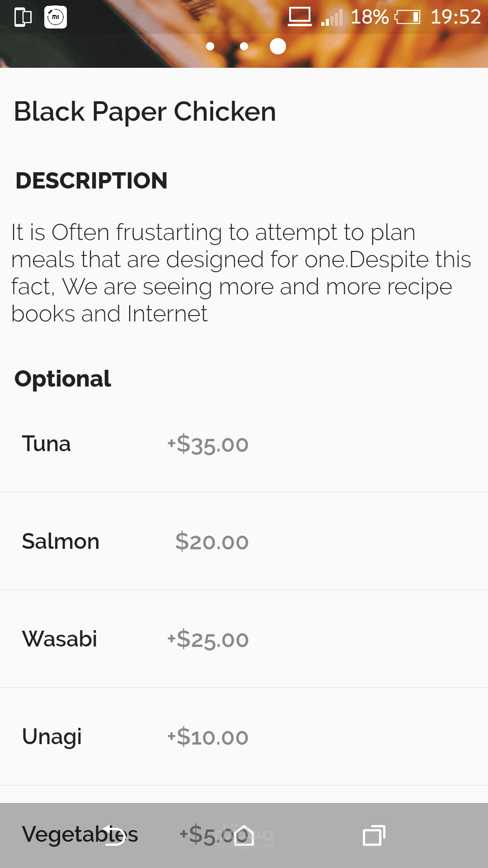488x868 pixels.
Task: Tap the Black Paper Chicken title
Action: point(145,112)
